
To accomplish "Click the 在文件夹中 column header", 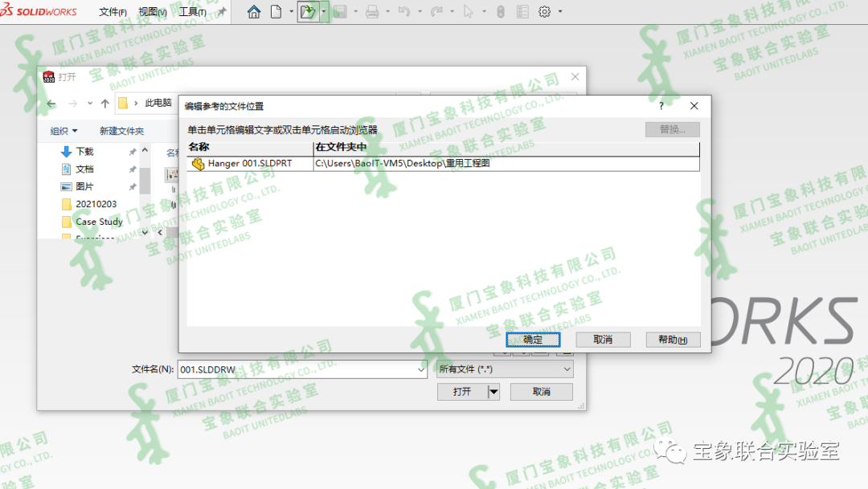I will (506, 147).
